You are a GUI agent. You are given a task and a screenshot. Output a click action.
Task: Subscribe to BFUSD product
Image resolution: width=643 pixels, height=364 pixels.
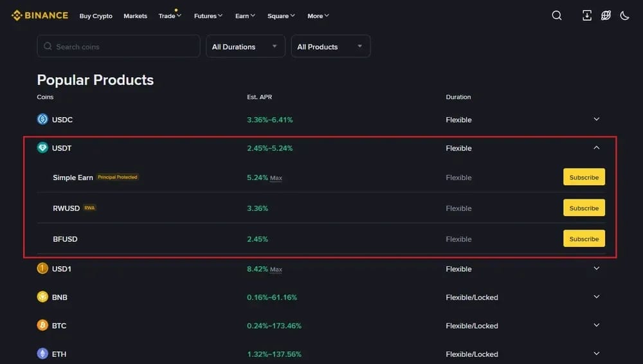pos(584,239)
